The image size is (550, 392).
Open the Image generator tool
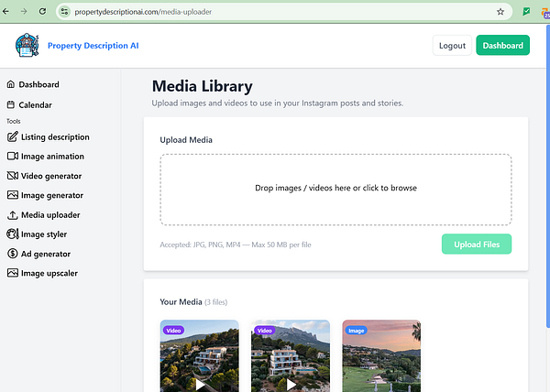[52, 195]
